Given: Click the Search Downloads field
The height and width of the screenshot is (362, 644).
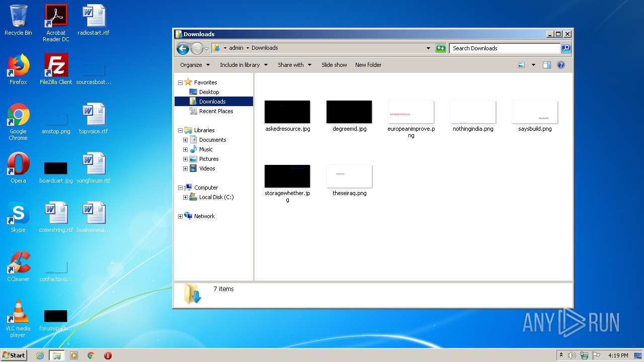Looking at the screenshot, I should pyautogui.click(x=505, y=48).
